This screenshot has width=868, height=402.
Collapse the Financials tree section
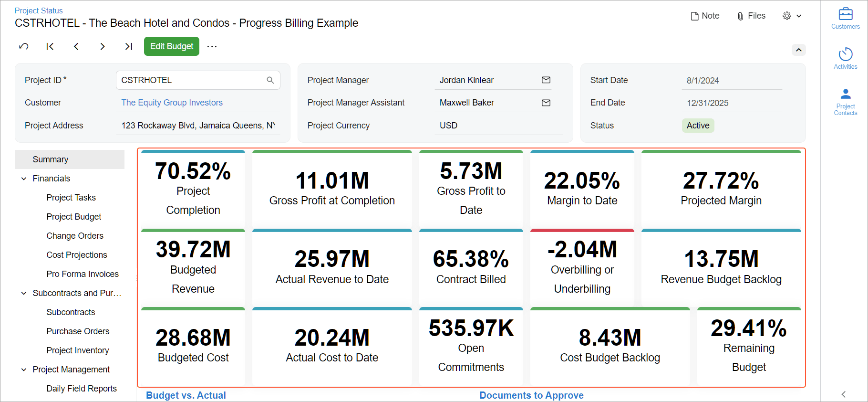(24, 179)
